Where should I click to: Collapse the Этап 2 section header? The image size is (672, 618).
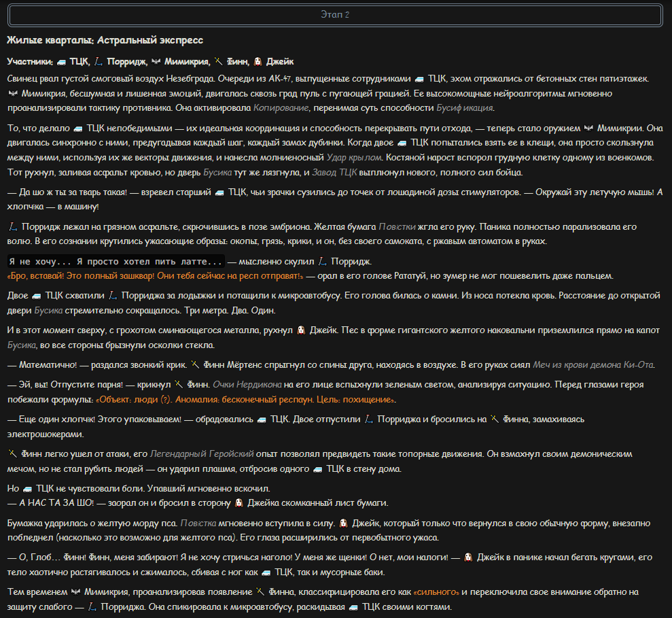point(335,15)
